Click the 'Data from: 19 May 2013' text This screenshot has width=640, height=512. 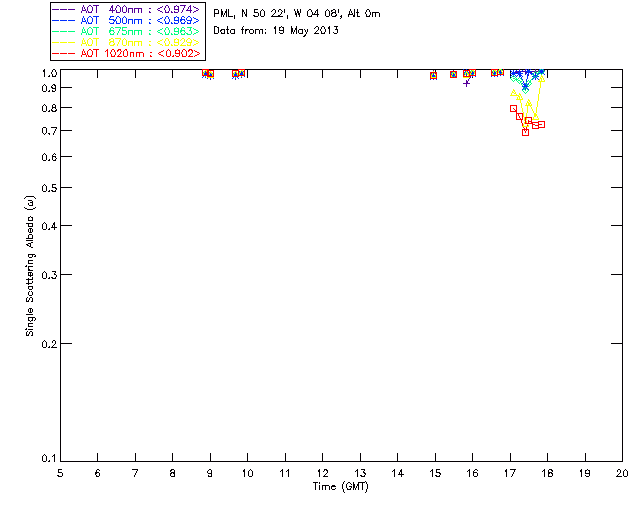(x=276, y=30)
